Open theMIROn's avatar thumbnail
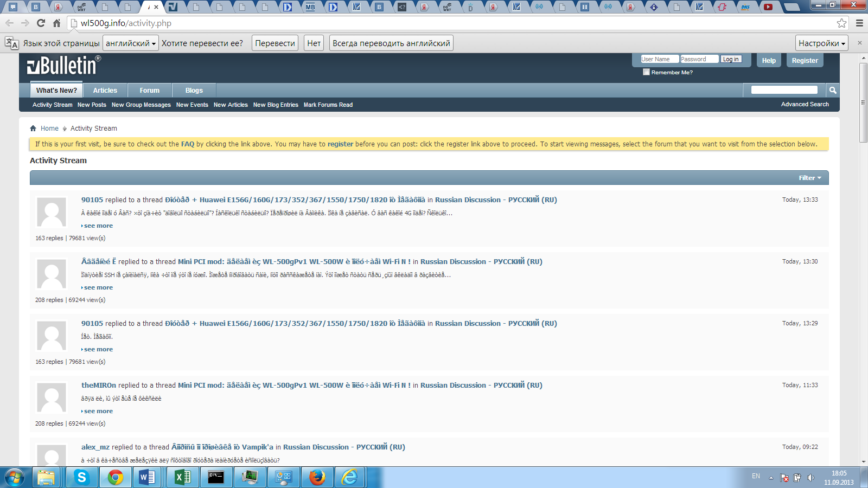The width and height of the screenshot is (868, 488). click(x=52, y=397)
